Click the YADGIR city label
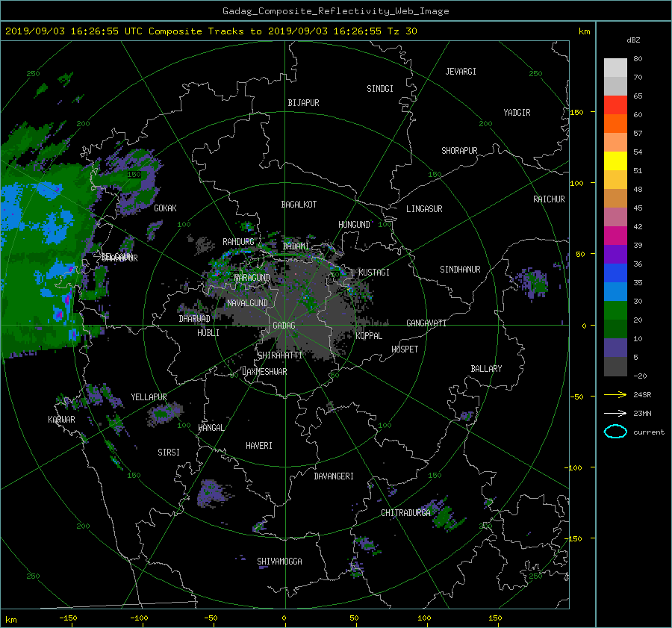 click(x=517, y=113)
